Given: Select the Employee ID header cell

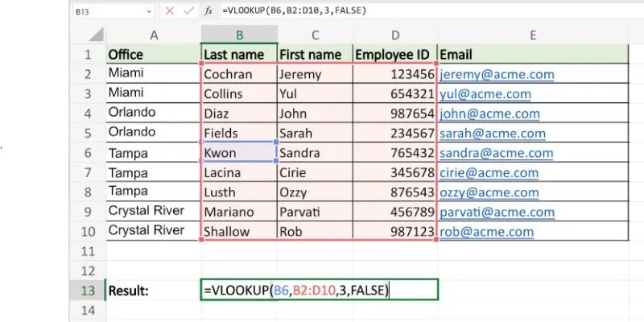Looking at the screenshot, I should (395, 54).
